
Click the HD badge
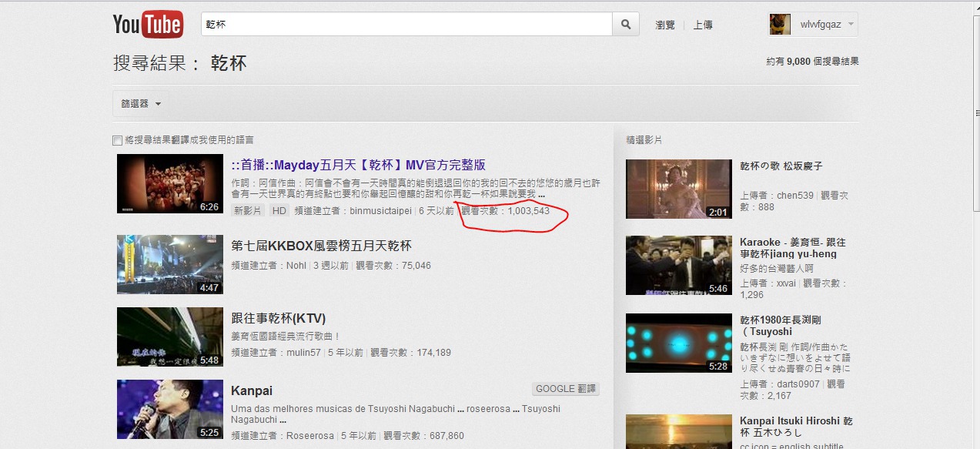pos(279,210)
